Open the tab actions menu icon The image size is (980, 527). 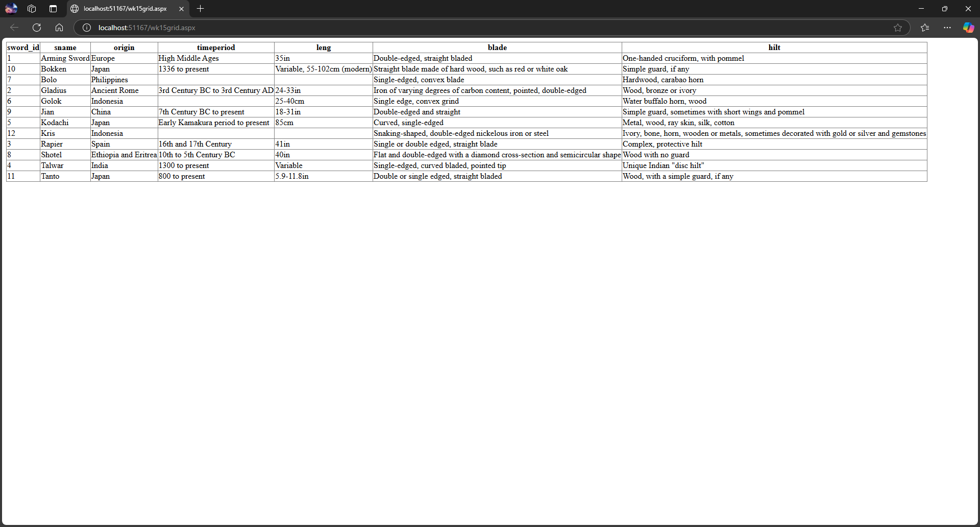pos(53,9)
